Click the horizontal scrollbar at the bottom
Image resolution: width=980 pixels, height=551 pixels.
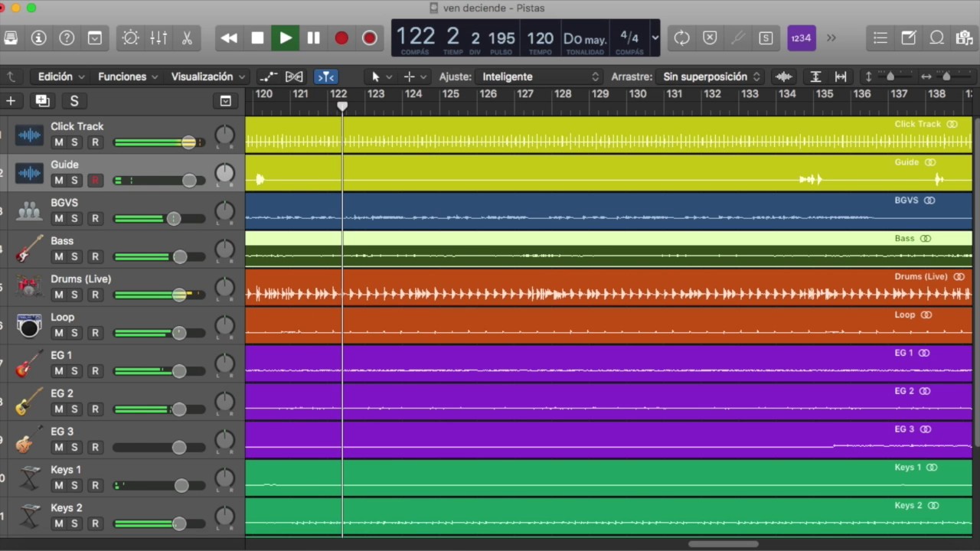point(724,544)
